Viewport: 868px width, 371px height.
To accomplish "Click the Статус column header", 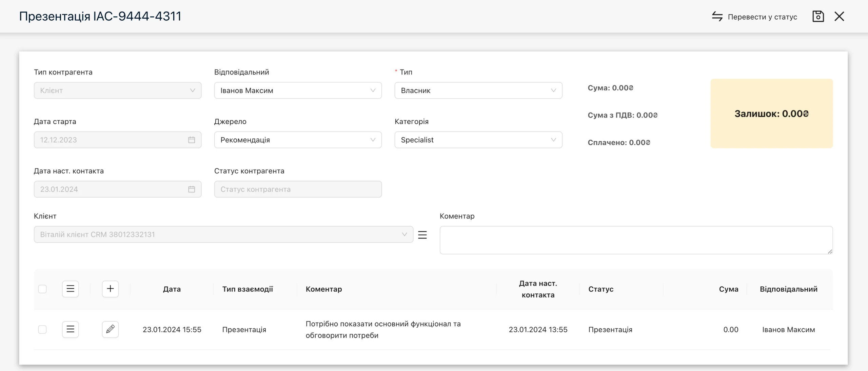I will coord(601,289).
